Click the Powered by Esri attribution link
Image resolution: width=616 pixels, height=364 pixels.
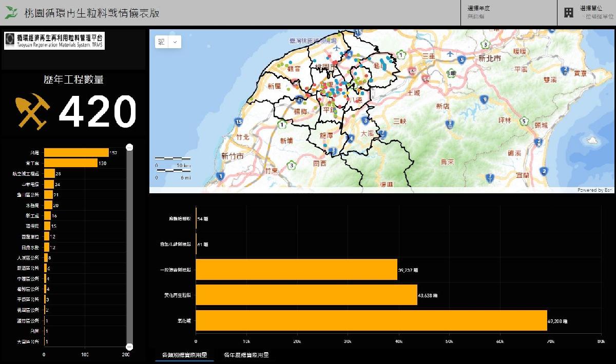[x=594, y=190]
